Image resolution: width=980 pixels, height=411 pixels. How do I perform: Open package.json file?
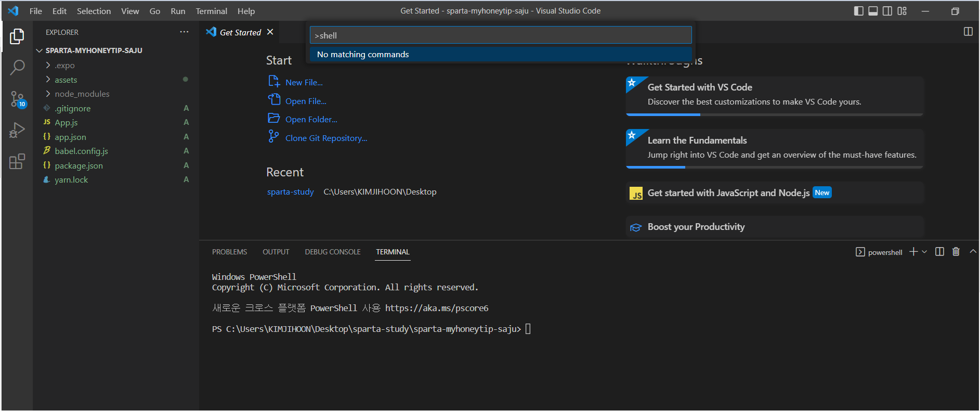[115, 165]
